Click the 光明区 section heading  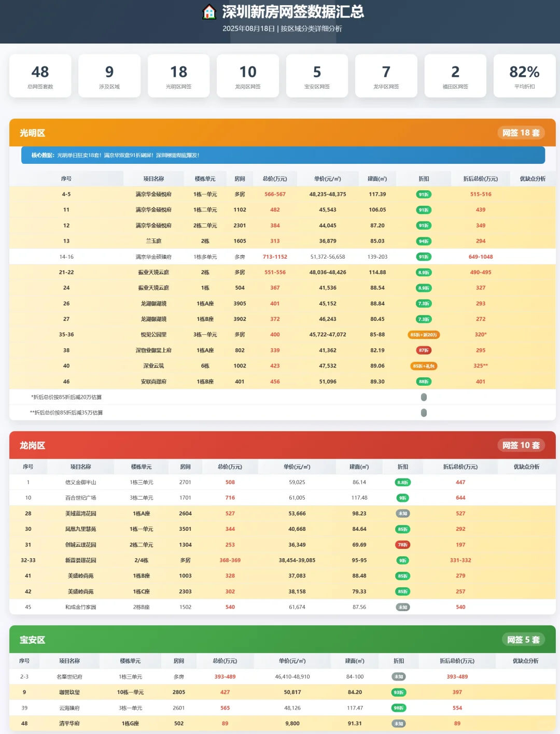[x=32, y=133]
